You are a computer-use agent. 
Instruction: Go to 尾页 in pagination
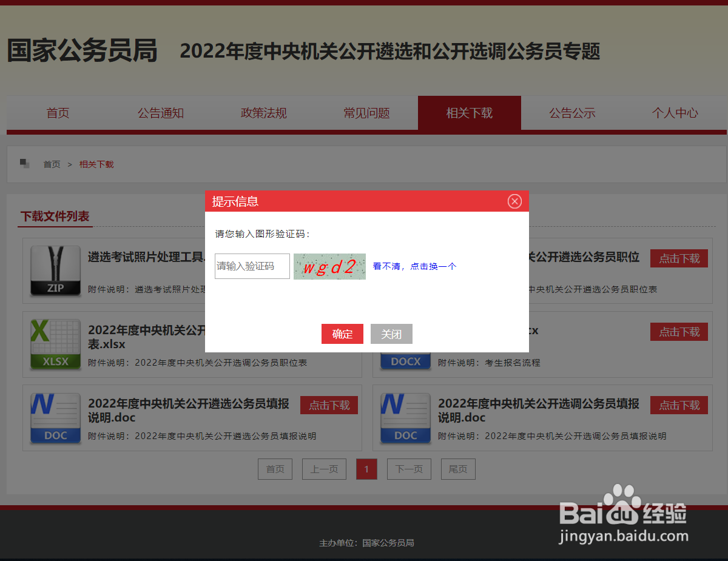458,469
